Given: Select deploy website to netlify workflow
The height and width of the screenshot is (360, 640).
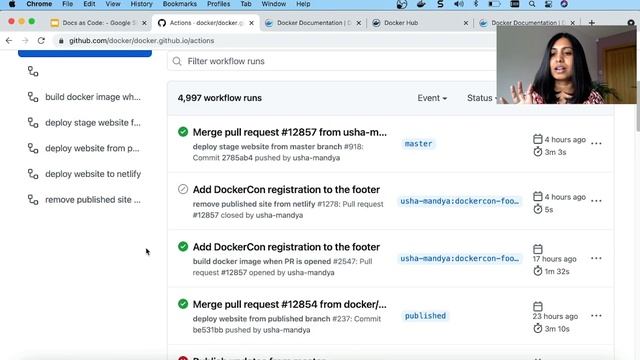Looking at the screenshot, I should tap(93, 174).
